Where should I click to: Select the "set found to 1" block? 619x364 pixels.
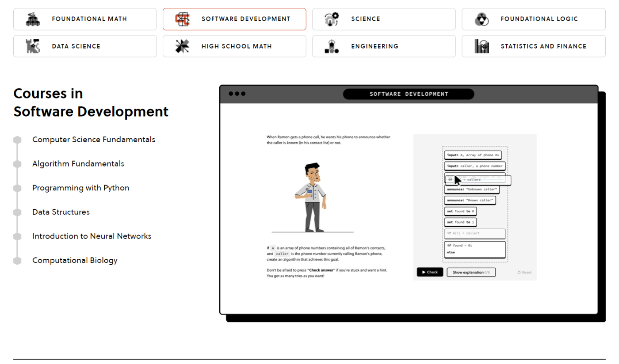460,222
